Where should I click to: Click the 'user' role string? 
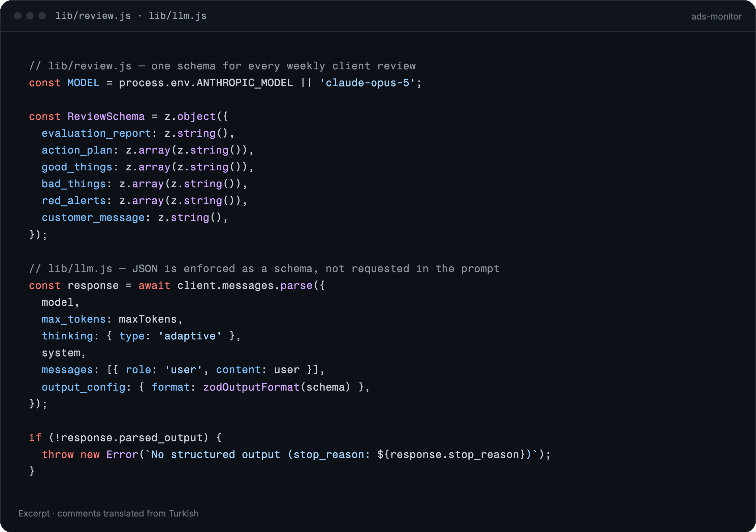184,370
